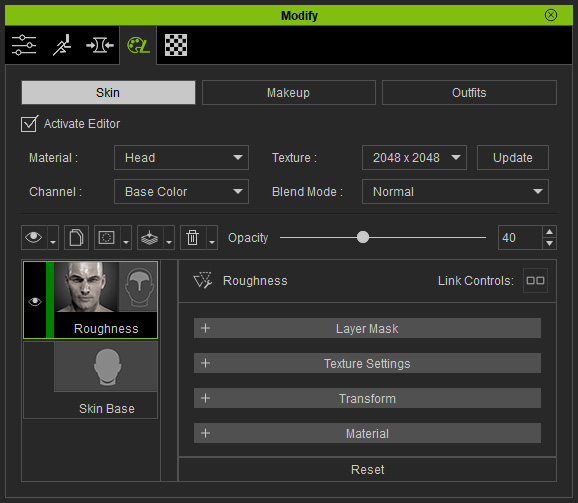Select the SkinGen palette tab icon
Viewport: 578px width, 503px height.
coord(138,45)
